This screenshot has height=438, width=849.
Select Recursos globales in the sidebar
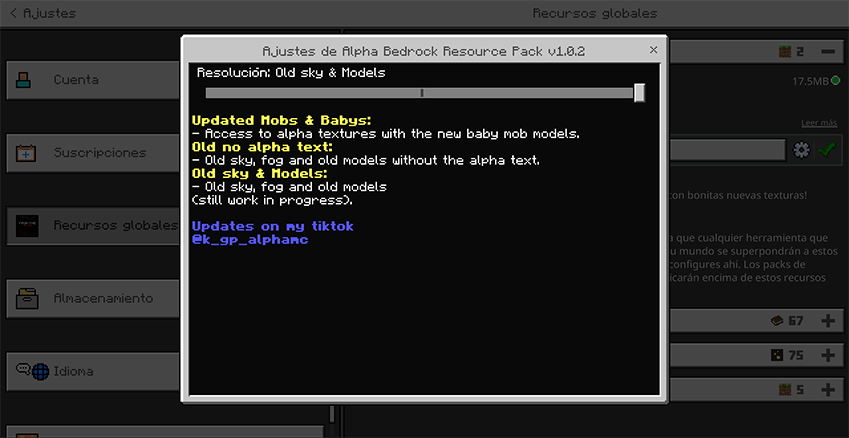click(x=93, y=226)
